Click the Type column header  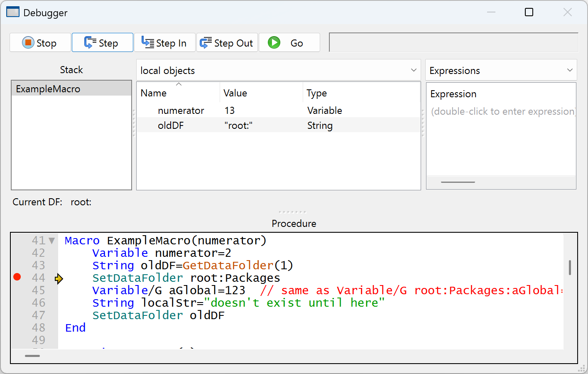click(317, 93)
